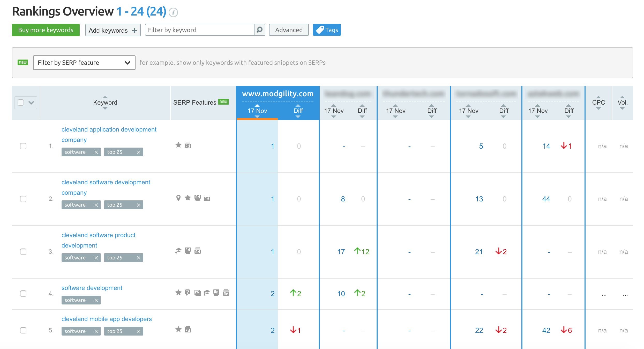Check row 4 software development checkbox

click(23, 294)
